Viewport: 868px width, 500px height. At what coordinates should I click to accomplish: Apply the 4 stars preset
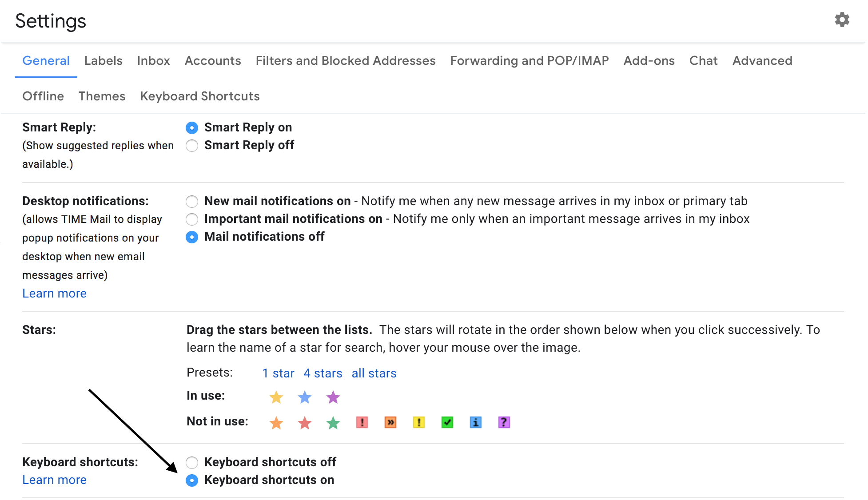(323, 373)
